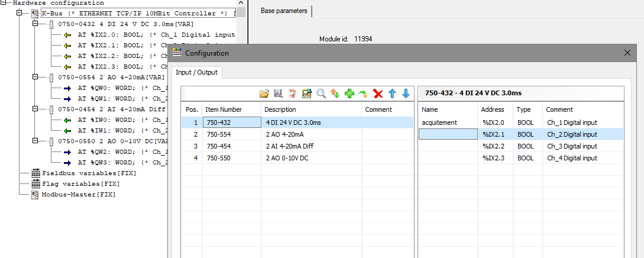Click the orange-green import/export arrows icon
Viewport: 644px width, 258px height.
(335, 93)
